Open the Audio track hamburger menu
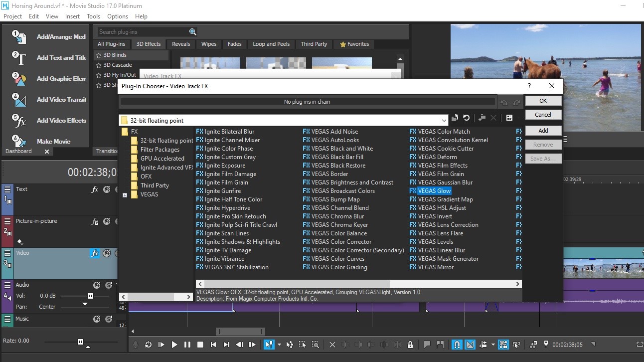This screenshot has height=362, width=644. (x=7, y=285)
